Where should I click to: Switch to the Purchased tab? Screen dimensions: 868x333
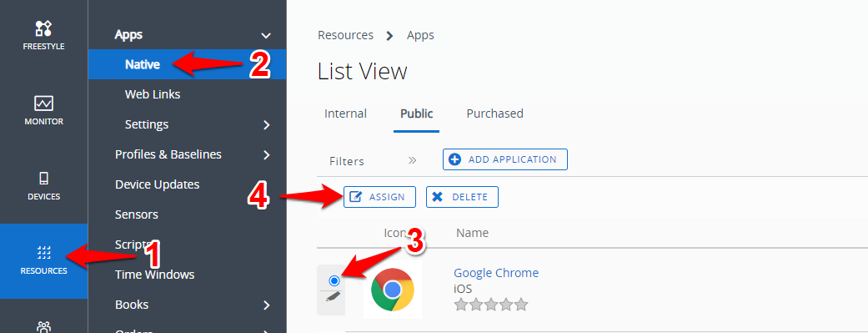pyautogui.click(x=495, y=114)
